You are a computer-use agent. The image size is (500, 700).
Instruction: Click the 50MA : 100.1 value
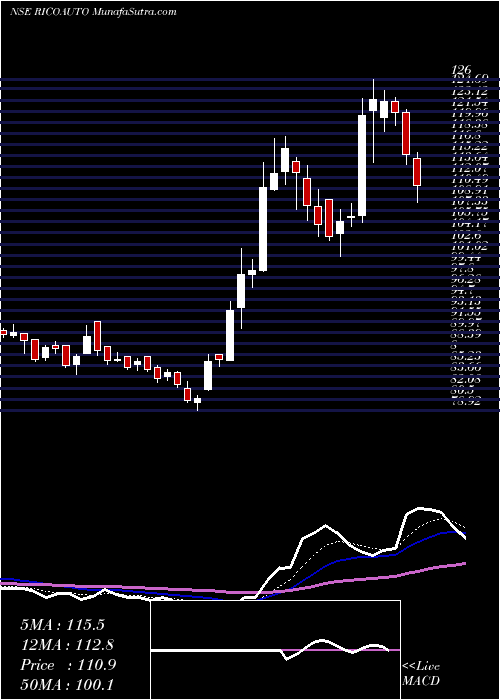pyautogui.click(x=67, y=685)
